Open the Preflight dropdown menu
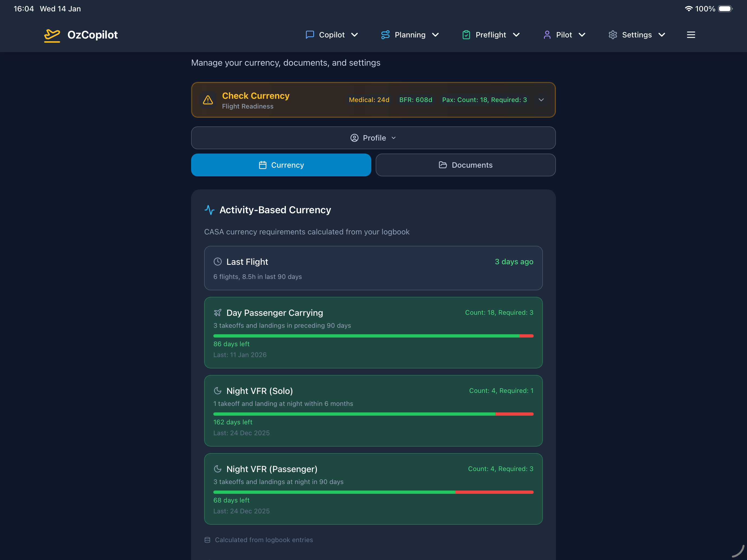This screenshot has height=560, width=747. pos(491,35)
